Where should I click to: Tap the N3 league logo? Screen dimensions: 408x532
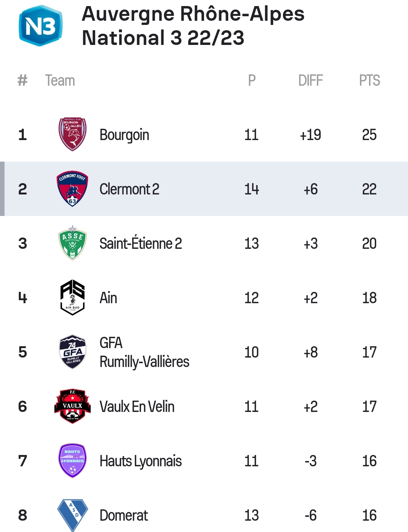[40, 26]
